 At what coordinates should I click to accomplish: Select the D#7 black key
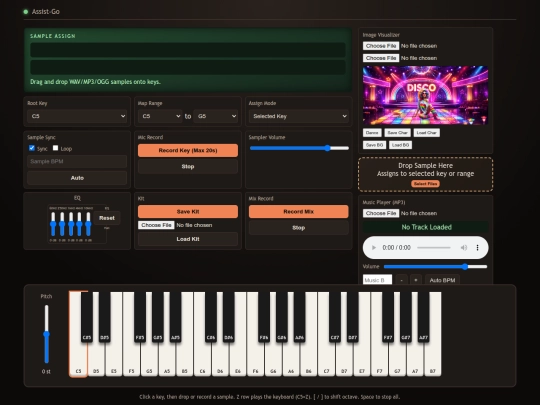[x=352, y=317]
